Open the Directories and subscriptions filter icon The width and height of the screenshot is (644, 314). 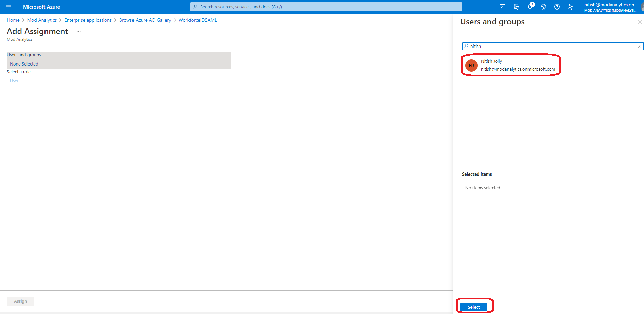click(516, 7)
